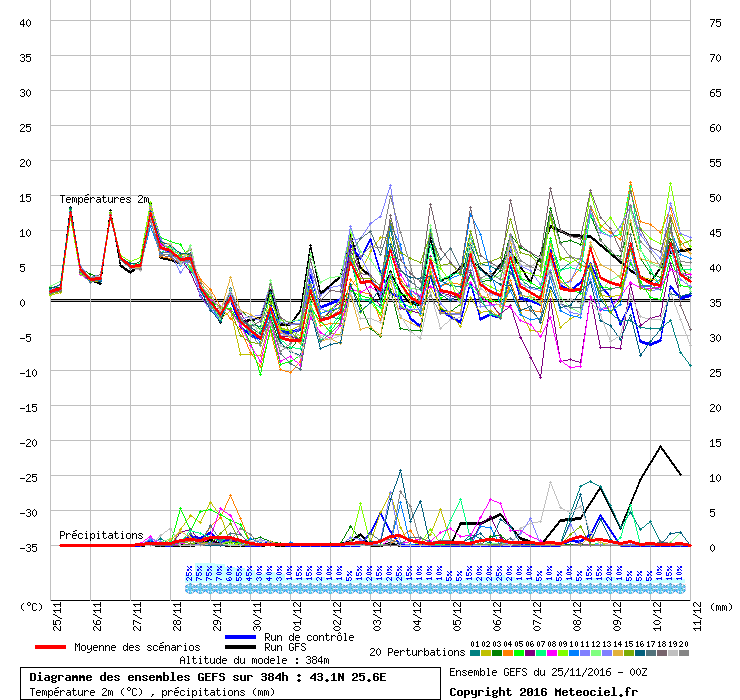Viewport: 740px width, 700px height.
Task: Click the Altitude du modele 384m text
Action: click(x=254, y=660)
